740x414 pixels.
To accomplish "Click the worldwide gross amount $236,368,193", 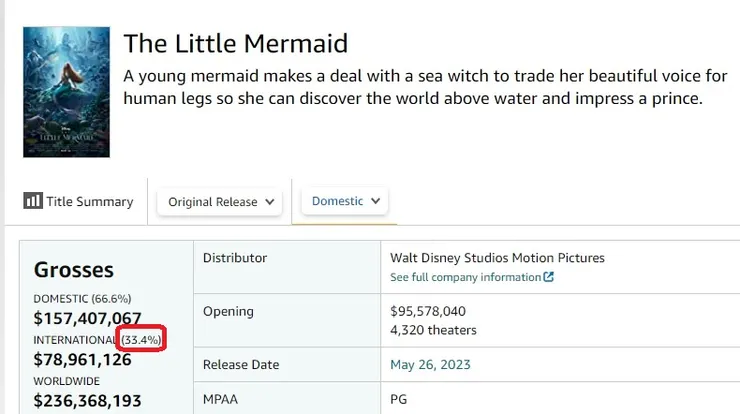I will click(x=88, y=401).
